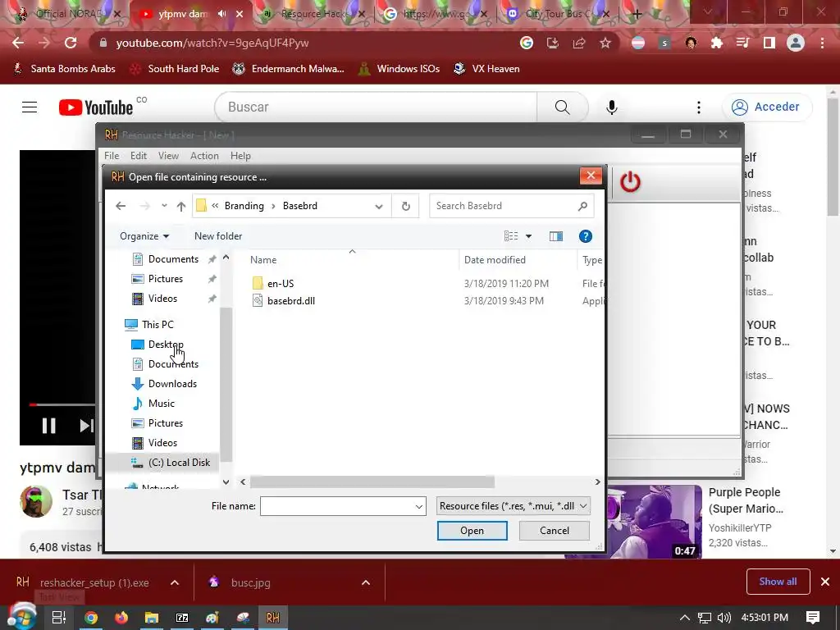Viewport: 840px width, 630px height.
Task: Click Resource Hacker taskbar icon
Action: pyautogui.click(x=273, y=618)
